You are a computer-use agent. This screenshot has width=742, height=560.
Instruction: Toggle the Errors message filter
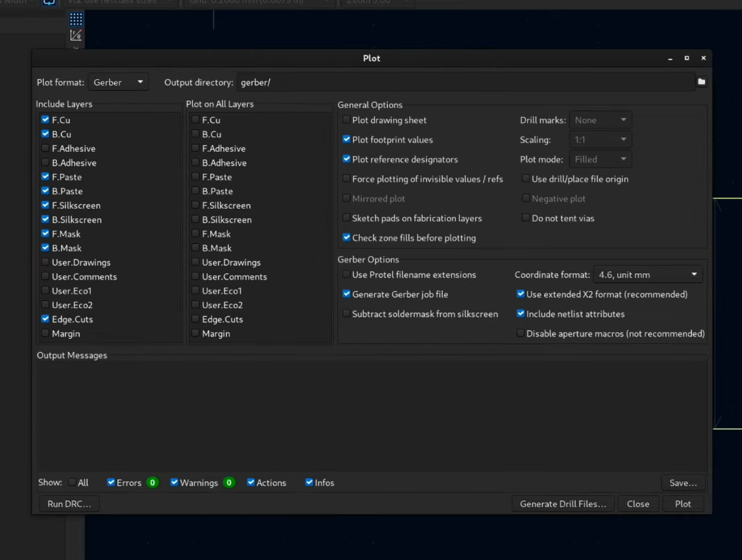111,483
